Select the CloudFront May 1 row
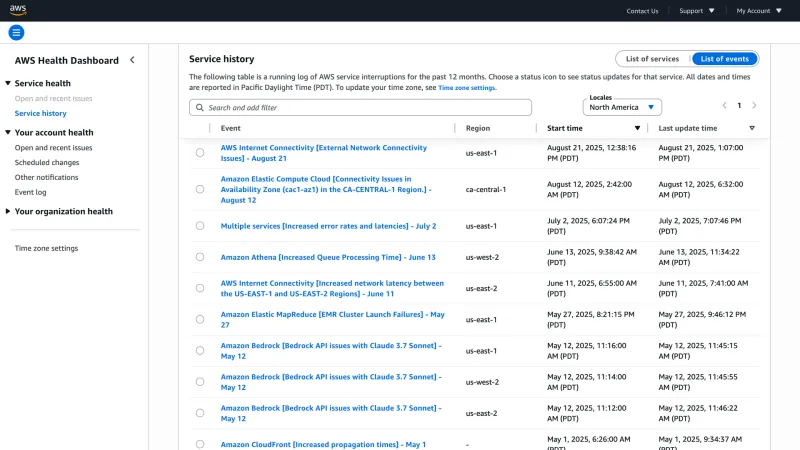The width and height of the screenshot is (800, 450). pyautogui.click(x=200, y=444)
